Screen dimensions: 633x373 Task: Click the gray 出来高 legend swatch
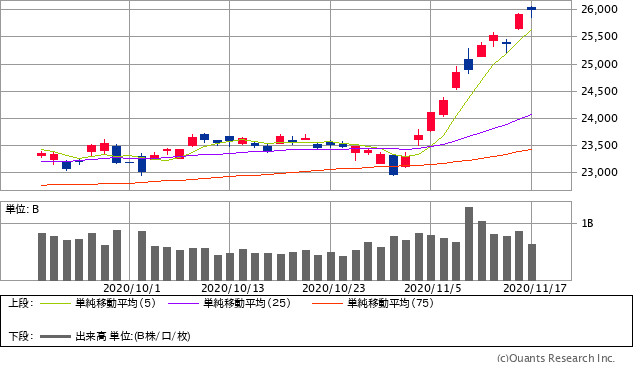pos(55,336)
